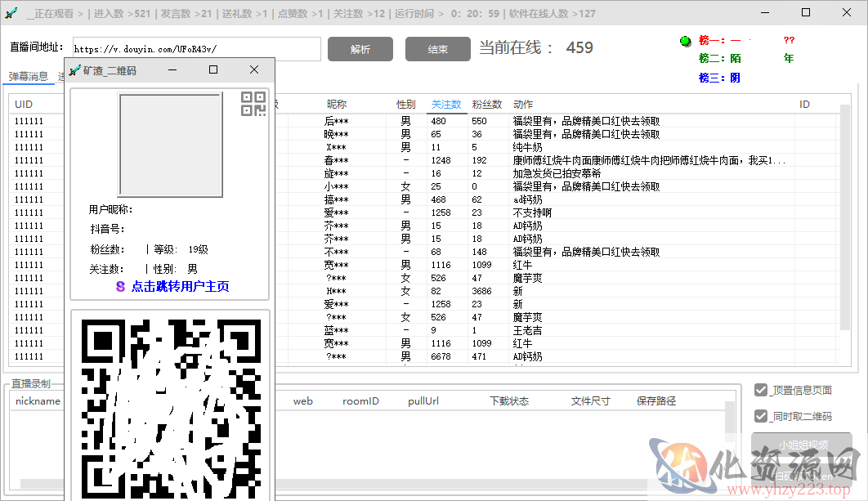
Task: Click the fan count cell 3686
Action: click(x=481, y=291)
